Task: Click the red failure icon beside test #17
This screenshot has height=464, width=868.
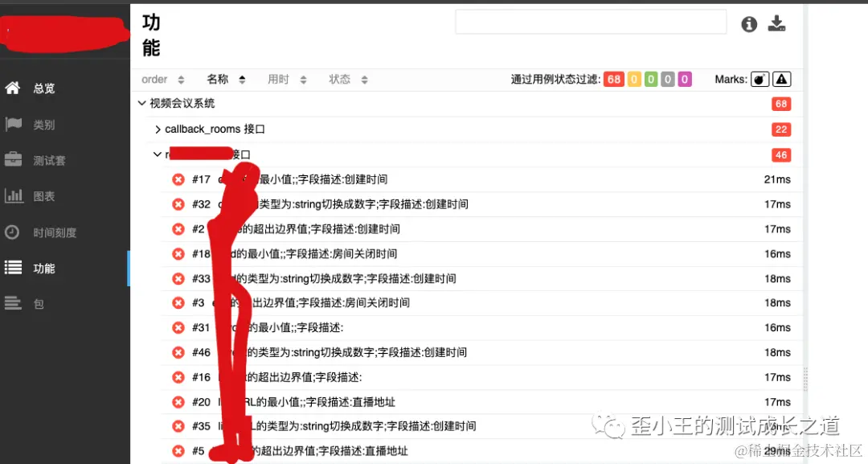Action: (x=178, y=179)
